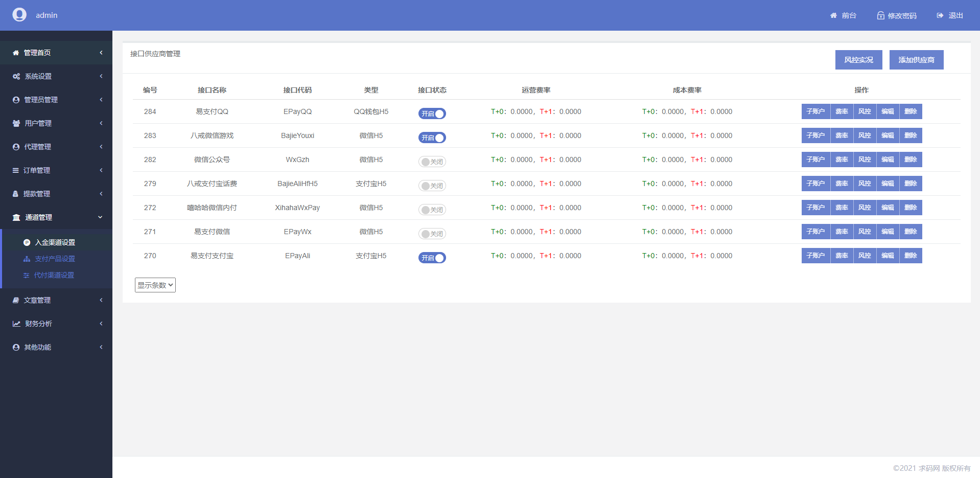Click 编辑 for 八戒支付宝话费 row
The image size is (980, 478).
[x=888, y=184]
